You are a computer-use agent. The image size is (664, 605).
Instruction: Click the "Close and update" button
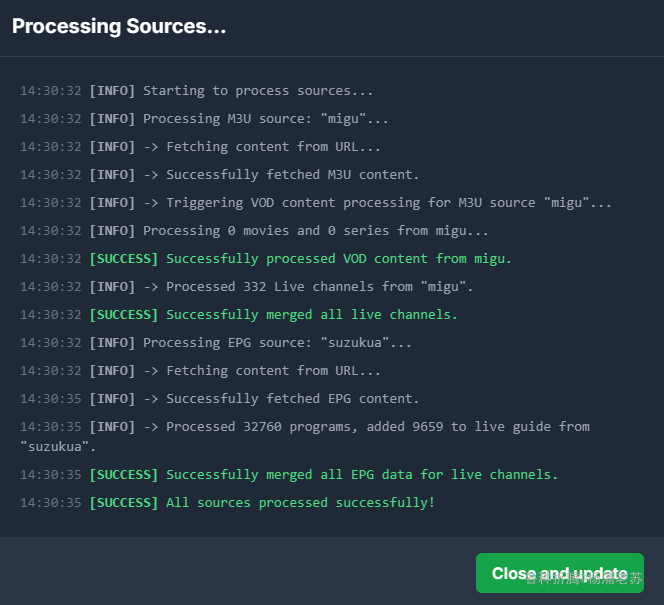tap(559, 573)
